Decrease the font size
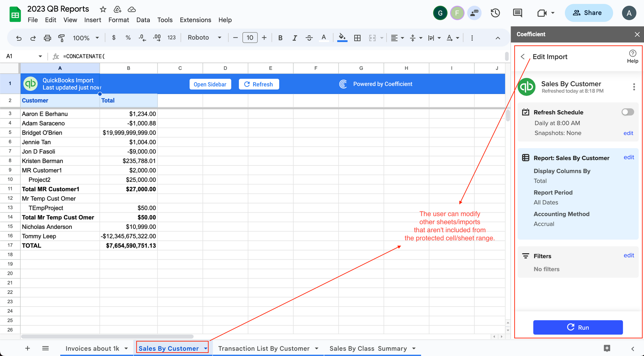This screenshot has width=644, height=356. point(235,38)
